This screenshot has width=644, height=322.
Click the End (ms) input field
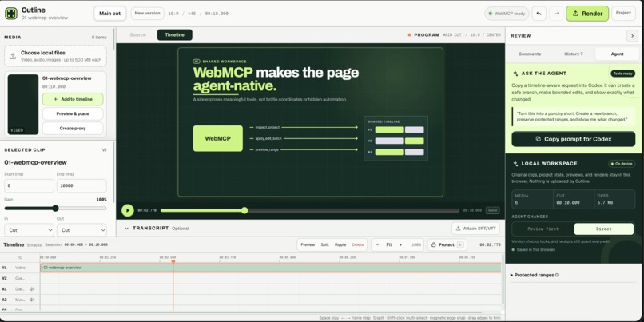click(x=81, y=185)
